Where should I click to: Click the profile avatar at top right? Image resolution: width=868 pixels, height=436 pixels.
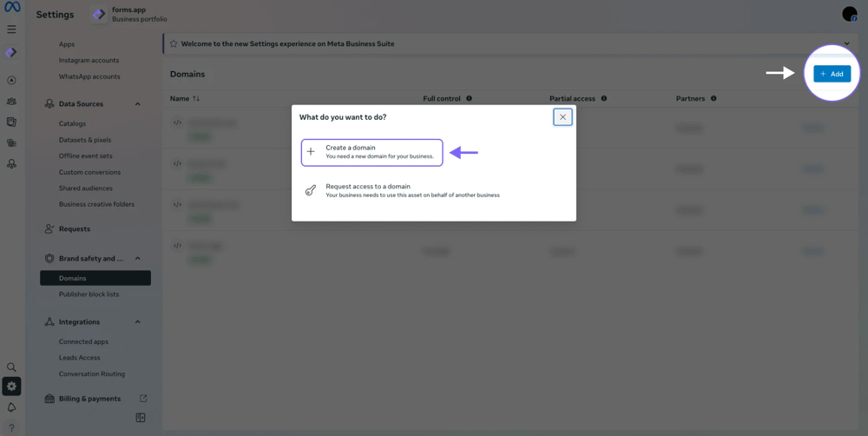click(849, 15)
